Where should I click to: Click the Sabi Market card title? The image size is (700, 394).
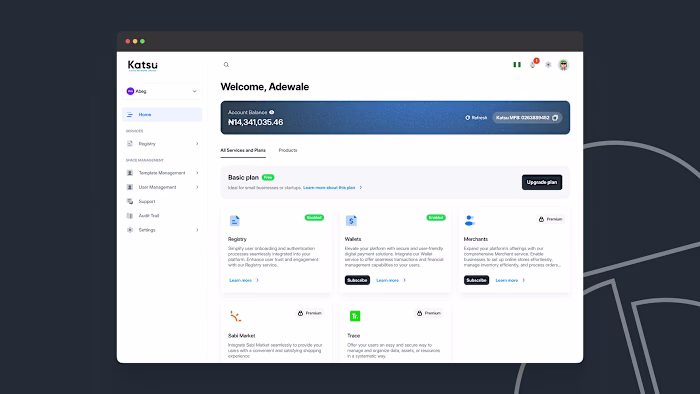point(242,336)
